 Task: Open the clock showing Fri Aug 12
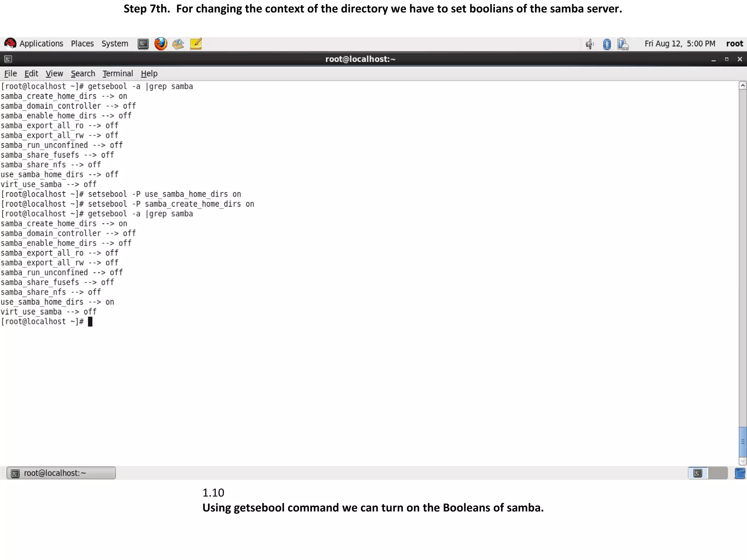tap(680, 44)
